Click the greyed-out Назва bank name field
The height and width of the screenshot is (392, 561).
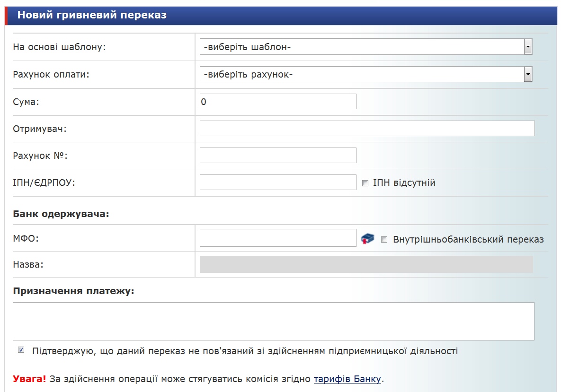pyautogui.click(x=366, y=264)
